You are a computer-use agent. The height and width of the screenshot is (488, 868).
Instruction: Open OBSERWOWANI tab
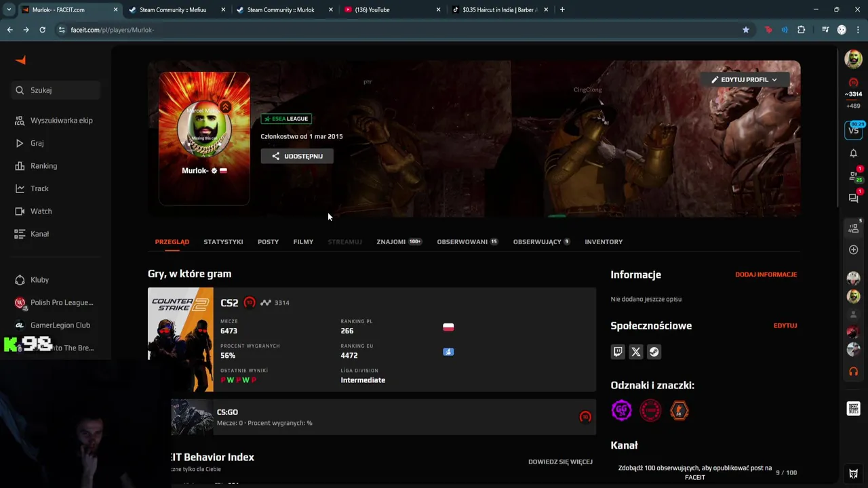tap(467, 242)
